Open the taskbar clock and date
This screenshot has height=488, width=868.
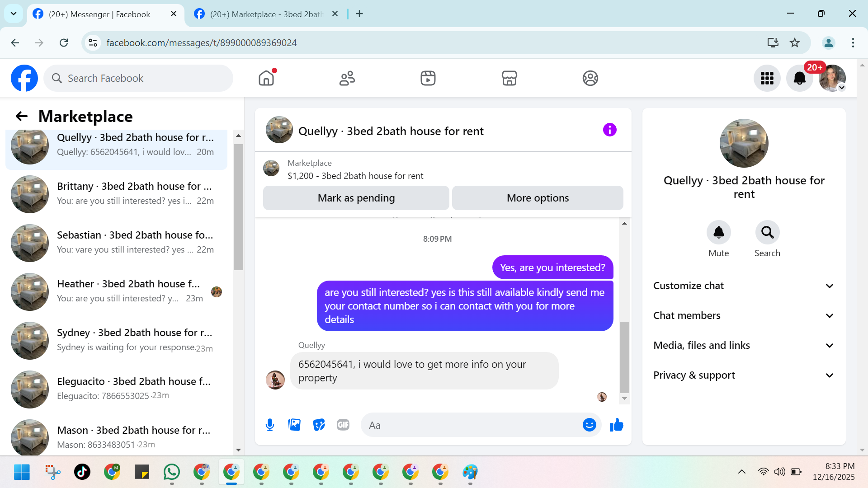point(834,472)
